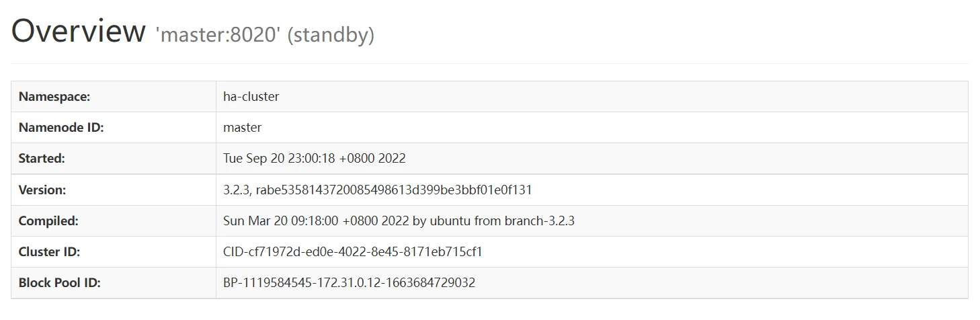Image resolution: width=980 pixels, height=320 pixels.
Task: Select the Compiled row label
Action: pos(48,221)
